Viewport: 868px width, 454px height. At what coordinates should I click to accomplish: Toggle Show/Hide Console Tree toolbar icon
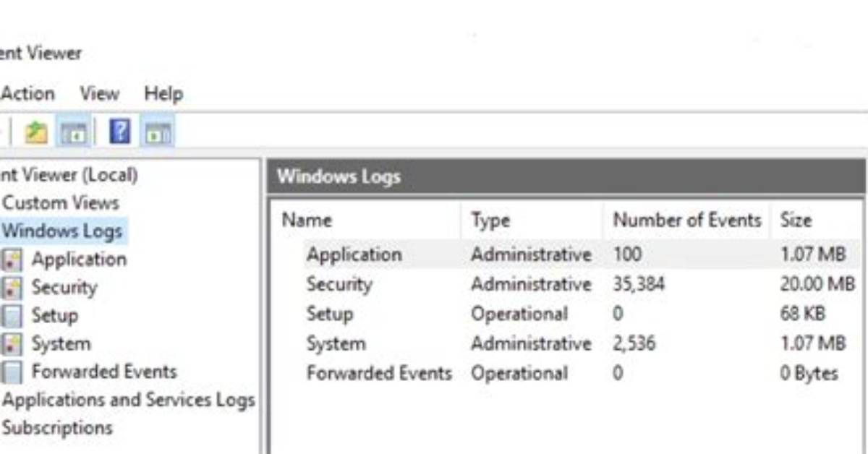(x=73, y=132)
